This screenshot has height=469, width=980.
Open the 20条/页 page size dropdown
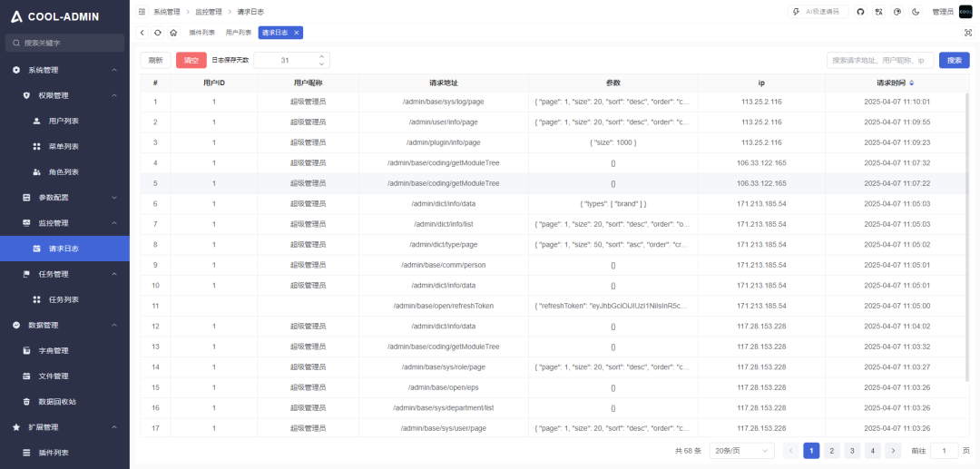[741, 451]
